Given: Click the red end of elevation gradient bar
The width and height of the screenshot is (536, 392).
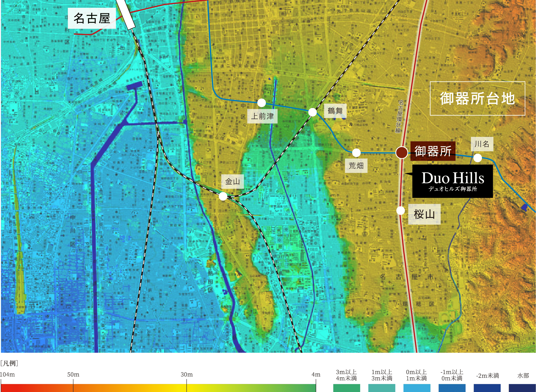Looking at the screenshot, I should coord(11,388).
